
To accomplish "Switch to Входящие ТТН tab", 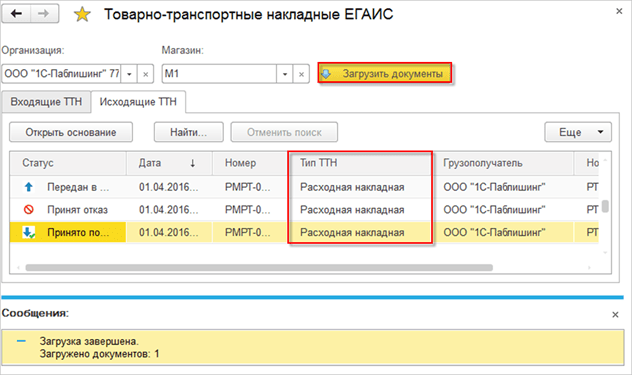I will (46, 102).
